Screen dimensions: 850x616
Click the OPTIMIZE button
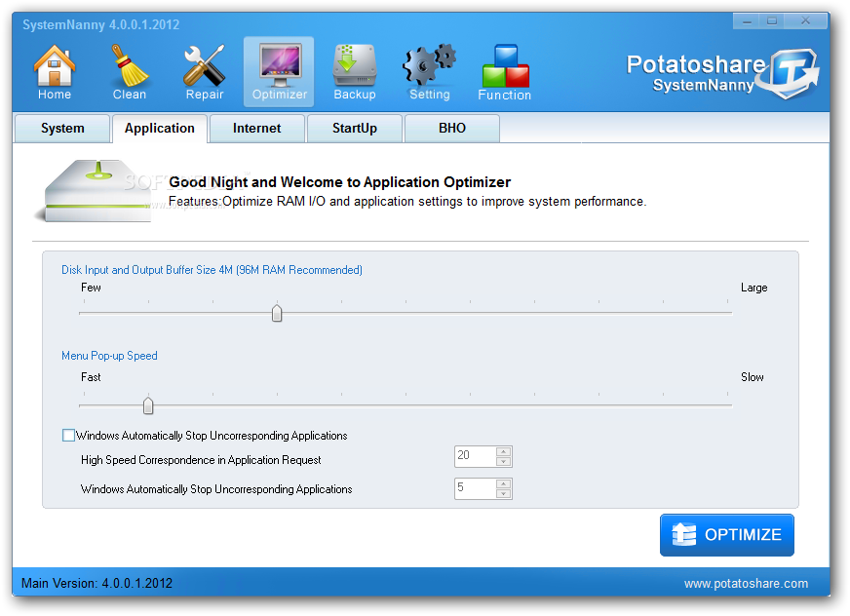point(727,535)
